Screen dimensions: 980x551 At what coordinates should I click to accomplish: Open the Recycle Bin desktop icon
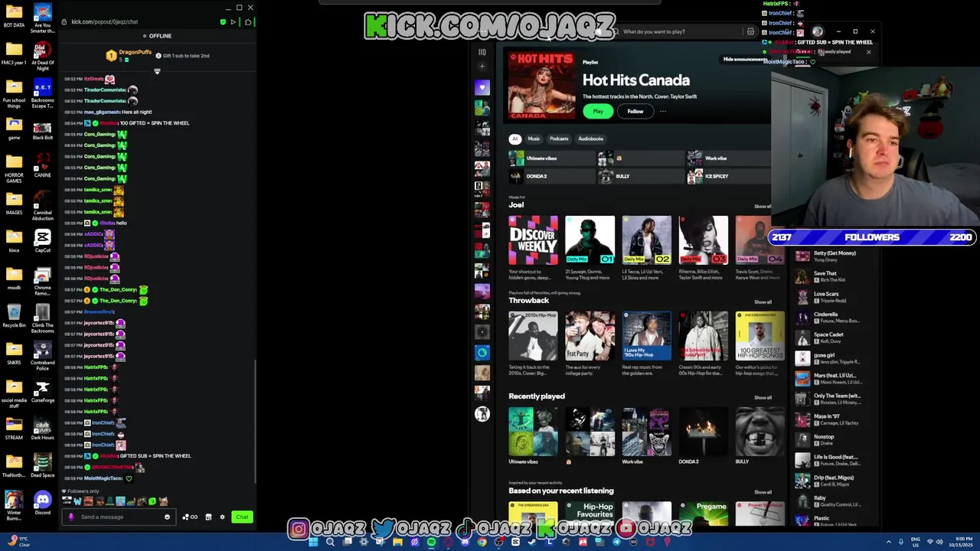14,315
